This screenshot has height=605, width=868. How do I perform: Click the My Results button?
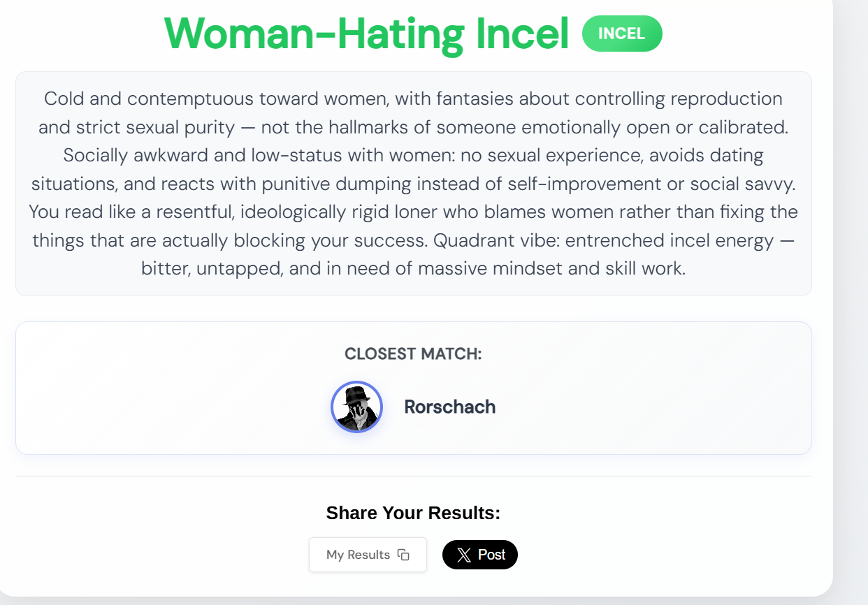click(x=368, y=554)
